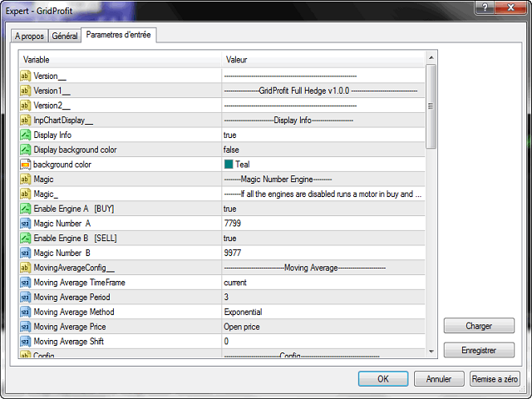Select the 'Moving Average TimeFrame' variable name
The image size is (532, 399).
tap(80, 283)
